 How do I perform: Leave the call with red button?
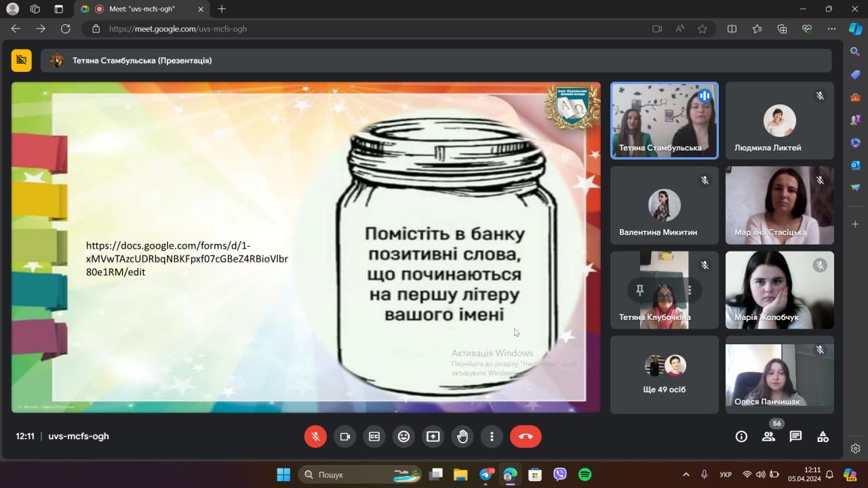(526, 436)
